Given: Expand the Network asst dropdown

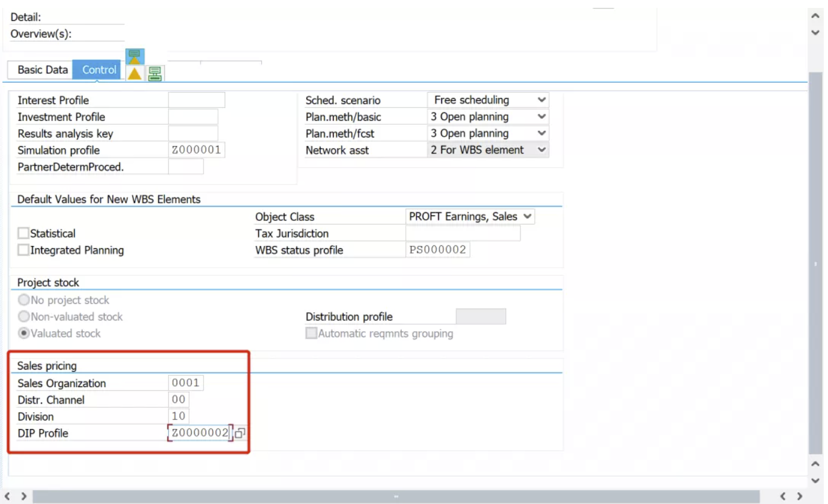Looking at the screenshot, I should 488,150.
